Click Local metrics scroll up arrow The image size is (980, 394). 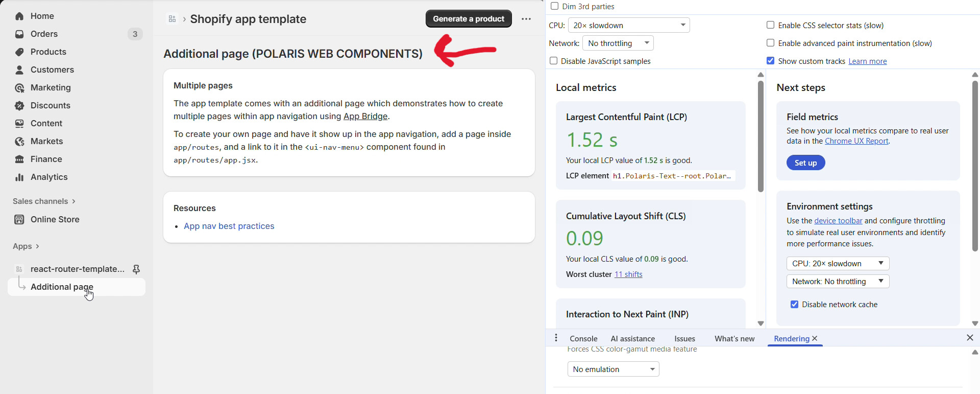pos(761,75)
